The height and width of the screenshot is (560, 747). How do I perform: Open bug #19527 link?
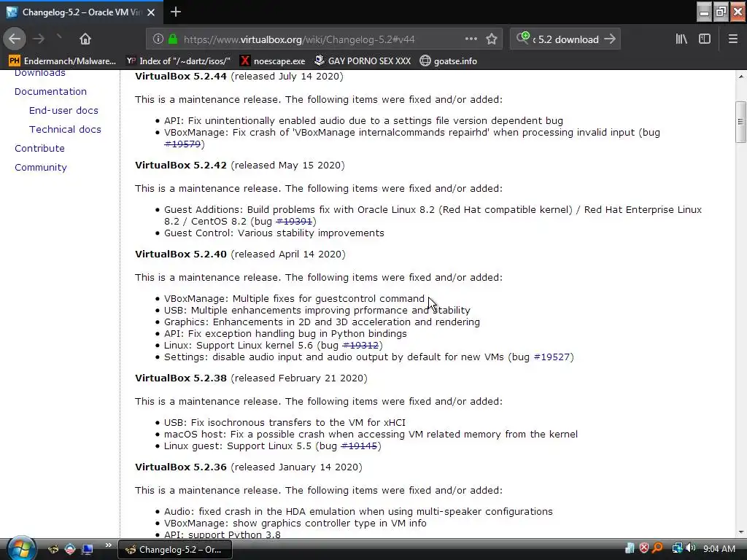coord(551,357)
